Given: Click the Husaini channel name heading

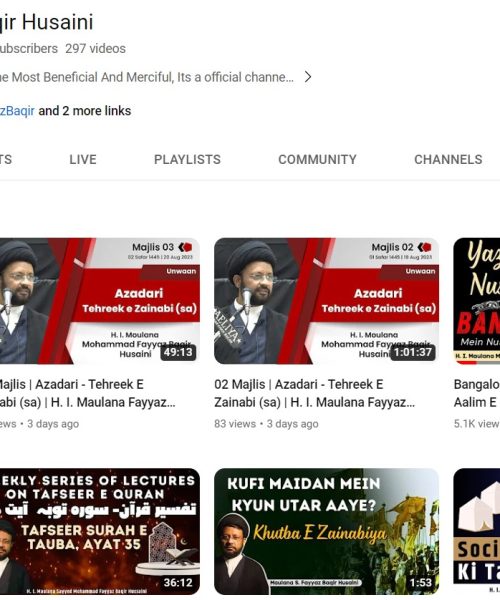Looking at the screenshot, I should pos(47,22).
